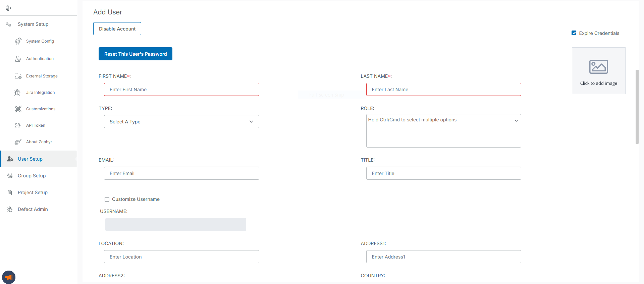Collapse the sidebar with the top-left toggle icon
Image resolution: width=644 pixels, height=284 pixels.
tap(8, 8)
